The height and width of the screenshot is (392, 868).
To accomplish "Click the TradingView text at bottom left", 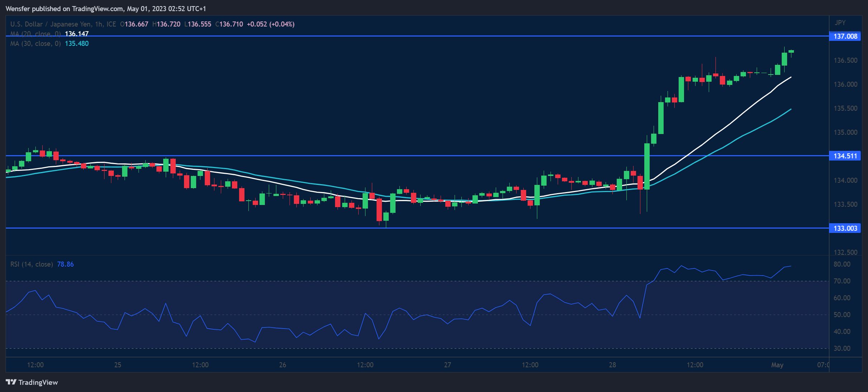I will 38,382.
